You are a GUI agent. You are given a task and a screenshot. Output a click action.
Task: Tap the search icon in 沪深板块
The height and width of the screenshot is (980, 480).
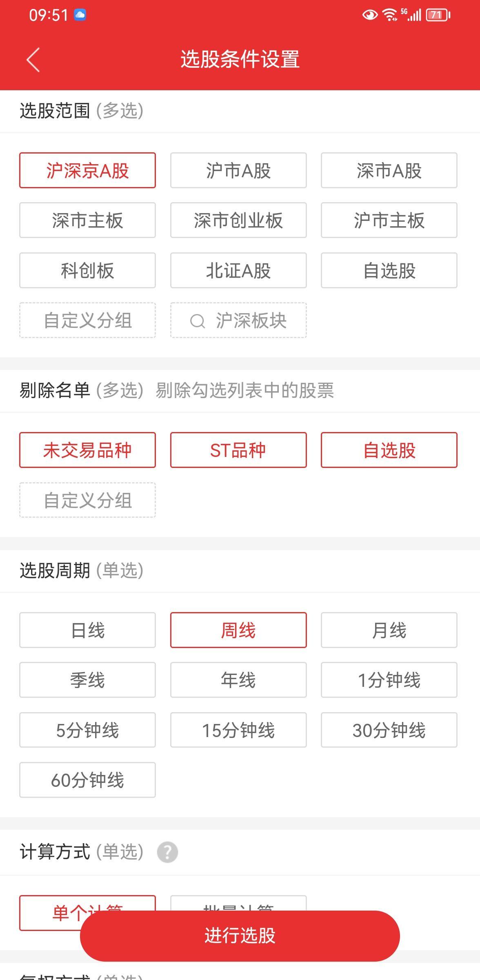(198, 321)
